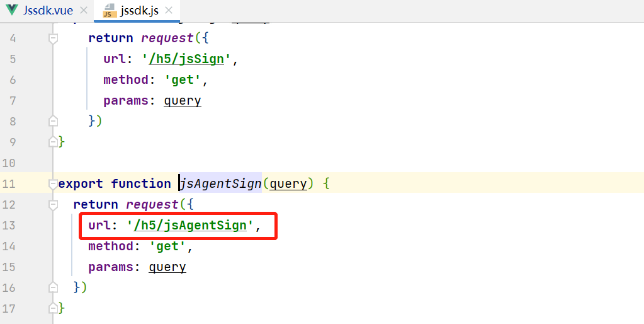Open the '/h5/jsSign' URL link
This screenshot has height=324, width=644.
click(x=186, y=59)
